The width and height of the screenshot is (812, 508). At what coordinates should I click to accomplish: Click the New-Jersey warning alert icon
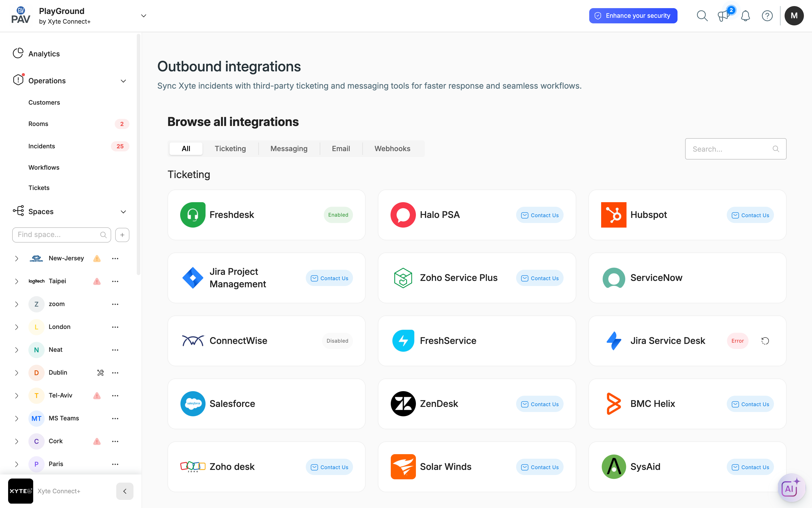[x=97, y=258]
